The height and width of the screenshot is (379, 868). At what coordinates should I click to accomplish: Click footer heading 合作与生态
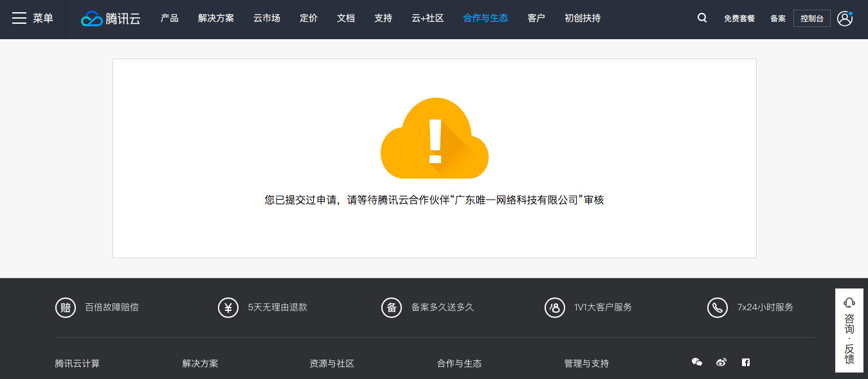click(459, 364)
